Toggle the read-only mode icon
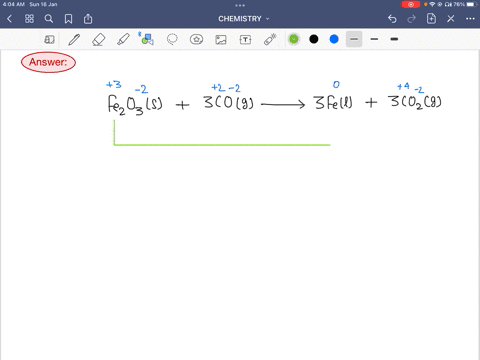This screenshot has height=360, width=480. 49,39
